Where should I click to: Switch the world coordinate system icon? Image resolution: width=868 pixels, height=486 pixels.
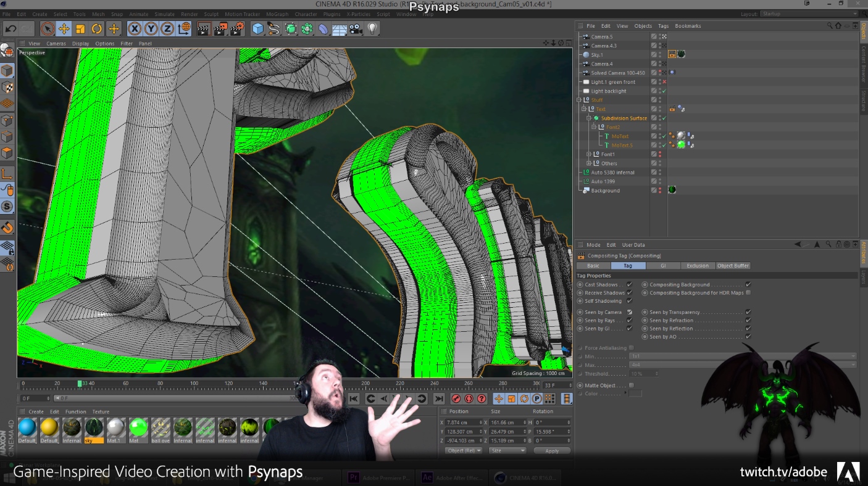pos(184,28)
